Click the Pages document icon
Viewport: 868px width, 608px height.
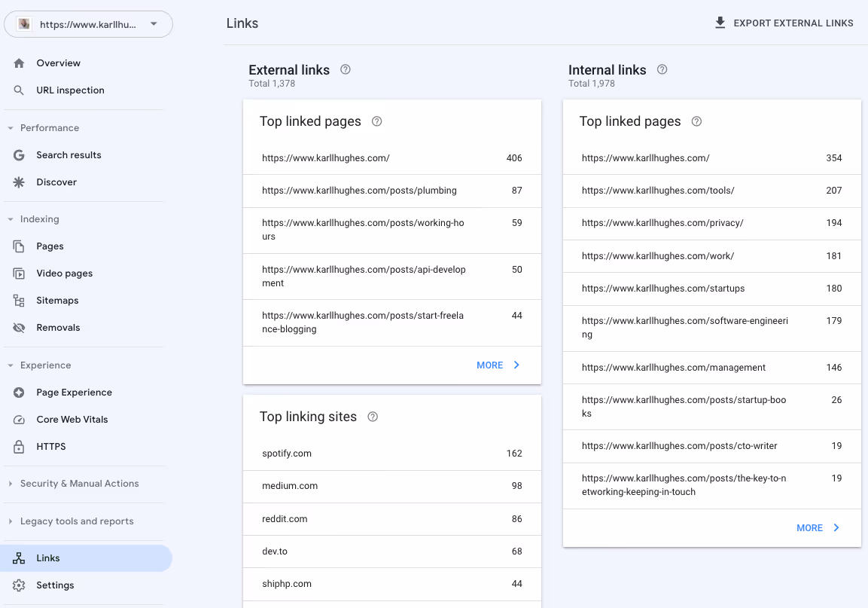[19, 246]
